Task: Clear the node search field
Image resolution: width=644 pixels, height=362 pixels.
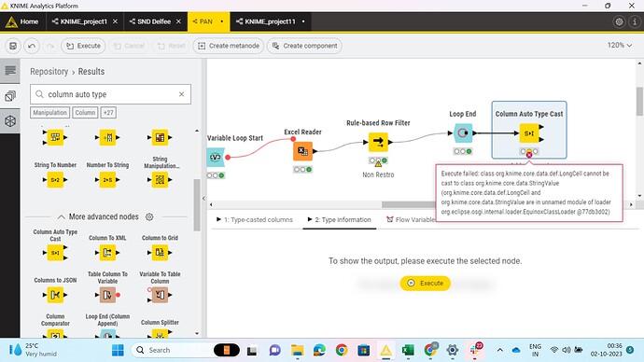Action: click(x=182, y=94)
